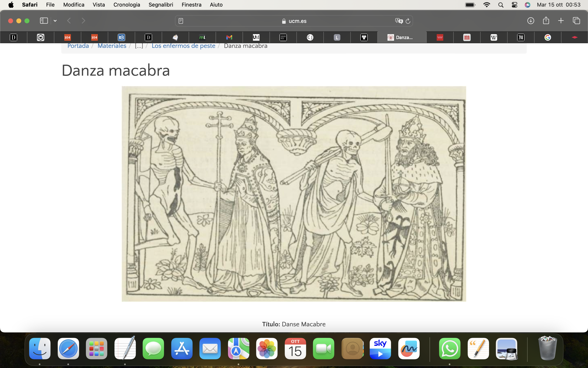Viewport: 588px width, 368px height.
Task: Open Preview from the Dock
Action: coord(507,349)
